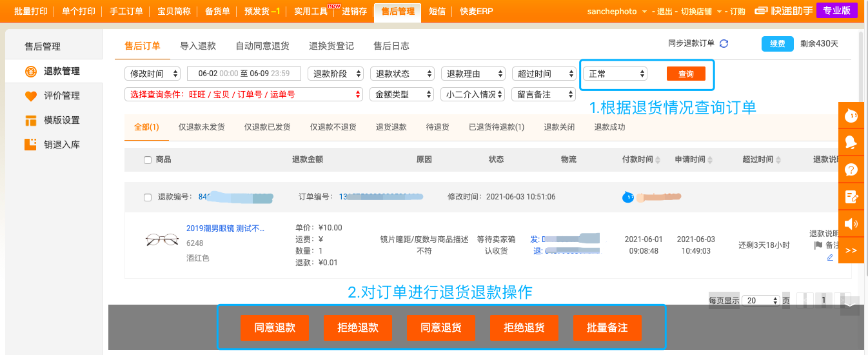Check the refund order row checkbox
The width and height of the screenshot is (868, 355).
[148, 198]
